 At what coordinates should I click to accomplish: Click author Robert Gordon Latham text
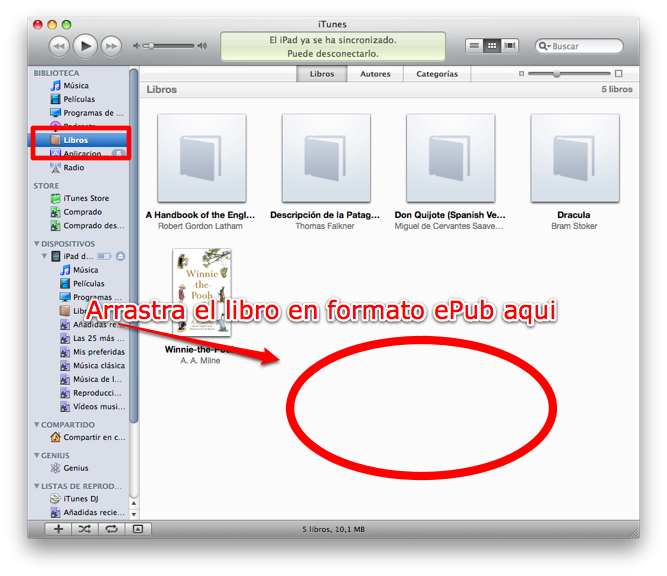pos(200,226)
